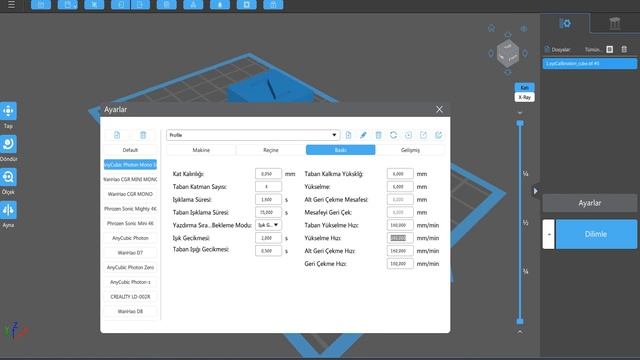
Task: Click the redo toolbar icon
Action: (x=140, y=4)
